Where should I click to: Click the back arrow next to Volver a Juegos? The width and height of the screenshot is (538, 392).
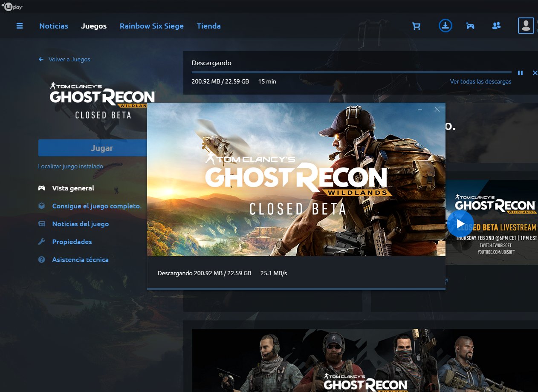[41, 59]
